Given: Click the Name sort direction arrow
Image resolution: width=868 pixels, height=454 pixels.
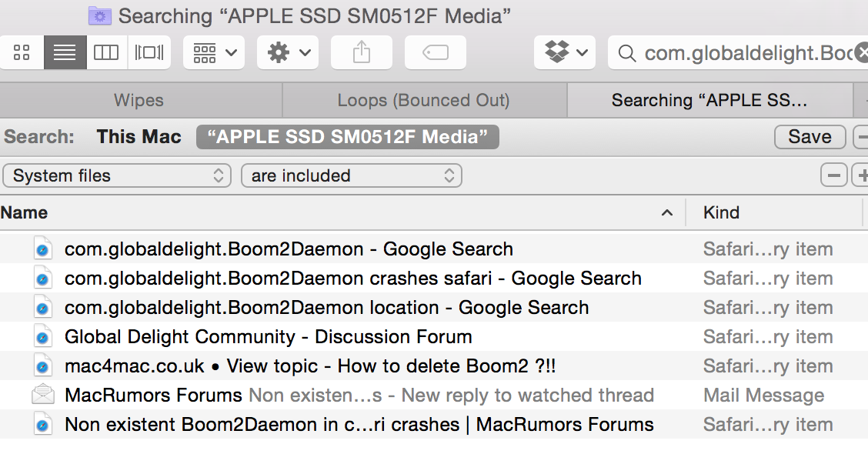Looking at the screenshot, I should [667, 213].
